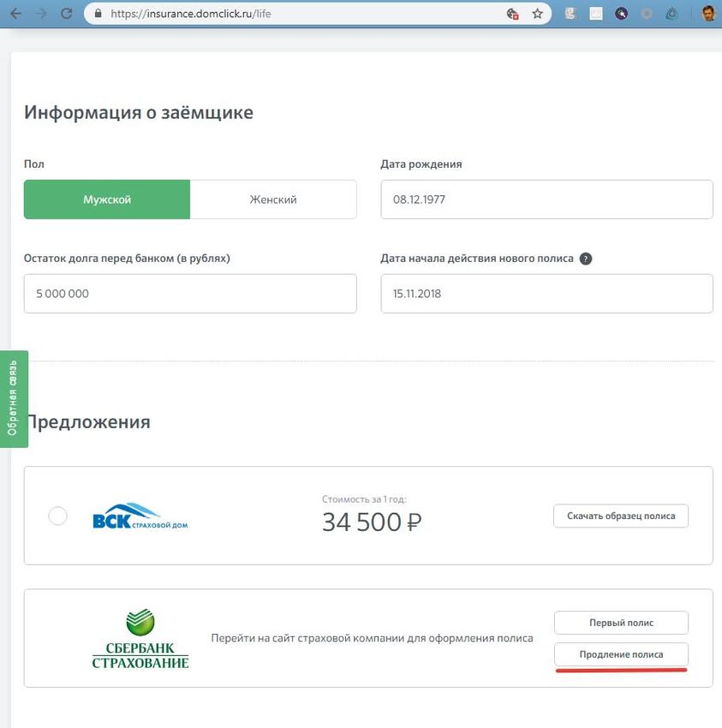722x728 pixels.
Task: Open the Дата рождения date field
Action: (x=546, y=200)
